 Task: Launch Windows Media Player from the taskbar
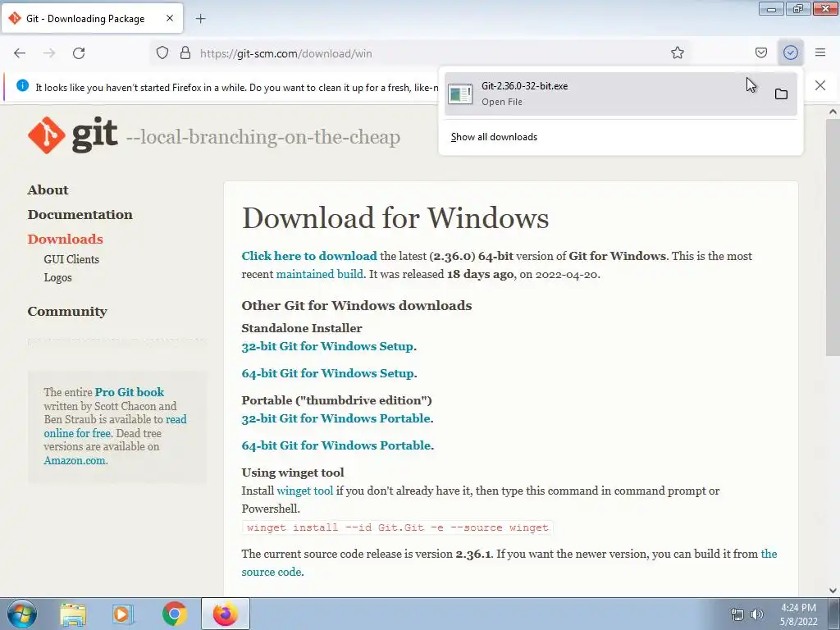click(123, 614)
